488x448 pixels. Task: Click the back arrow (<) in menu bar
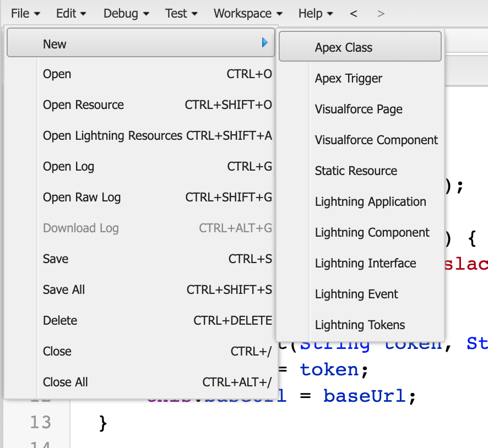coord(353,14)
